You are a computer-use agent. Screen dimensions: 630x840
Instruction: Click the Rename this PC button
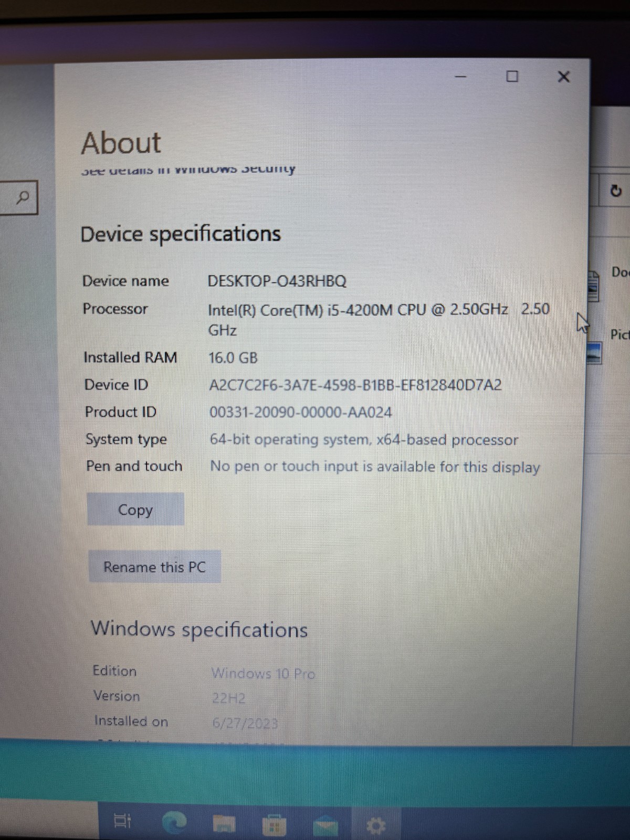tap(154, 567)
